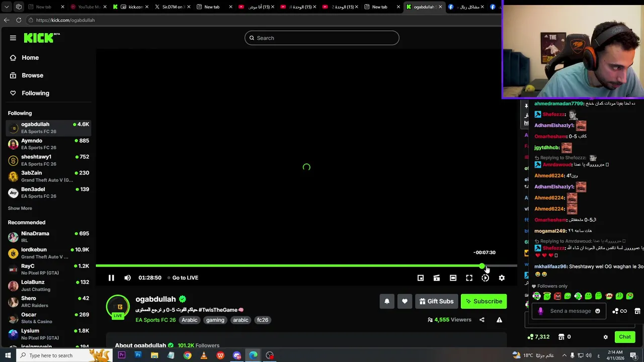Seek on the green video progress bar
Screen dimensions: 644x362
(306, 265)
